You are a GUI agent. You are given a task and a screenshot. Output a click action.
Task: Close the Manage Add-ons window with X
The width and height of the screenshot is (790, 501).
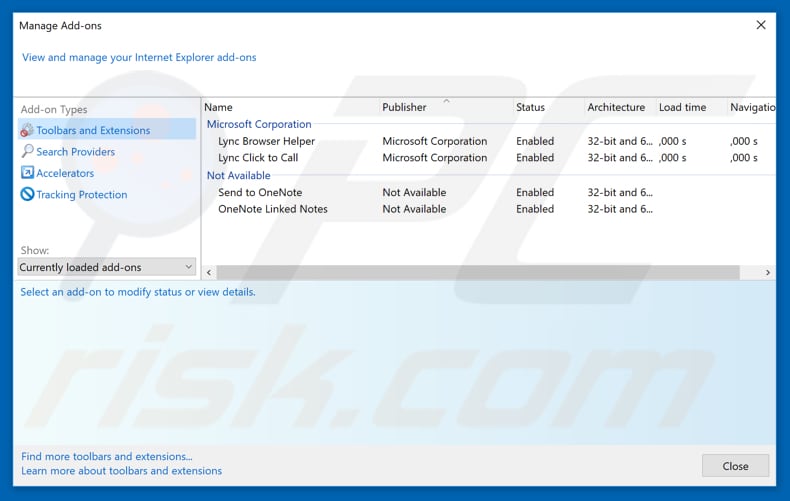(761, 25)
